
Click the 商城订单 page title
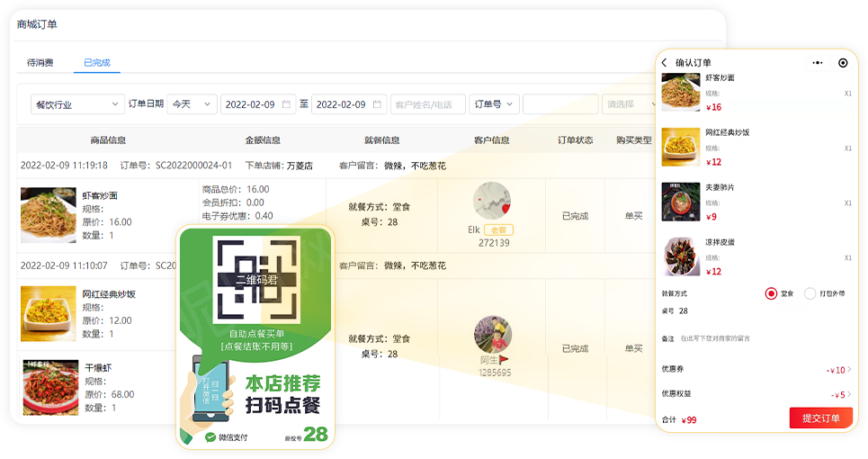[x=37, y=24]
